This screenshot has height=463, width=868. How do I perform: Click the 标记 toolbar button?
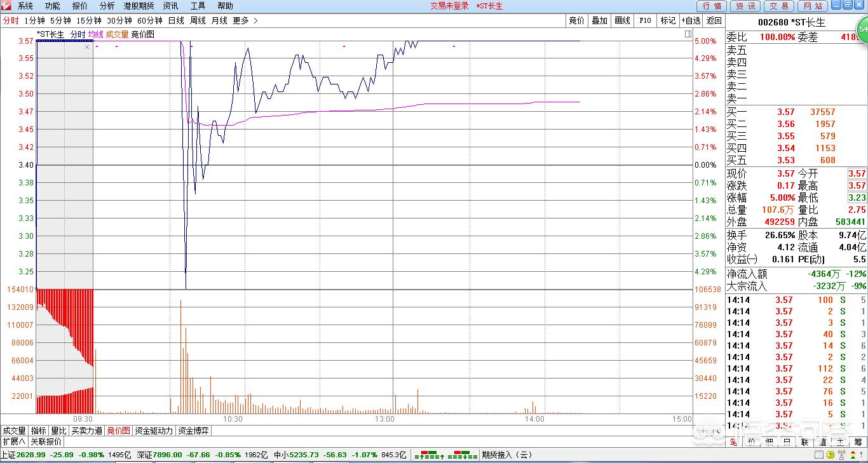[668, 20]
